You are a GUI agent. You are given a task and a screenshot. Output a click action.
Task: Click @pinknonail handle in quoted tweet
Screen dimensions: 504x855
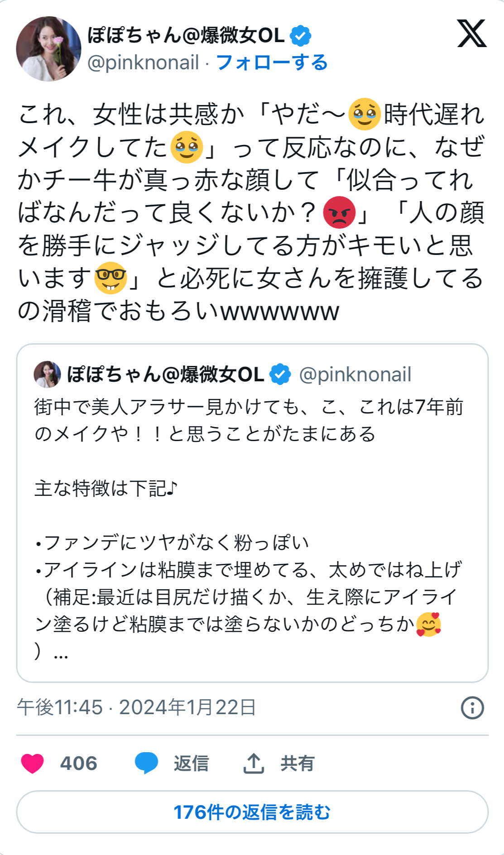355,375
